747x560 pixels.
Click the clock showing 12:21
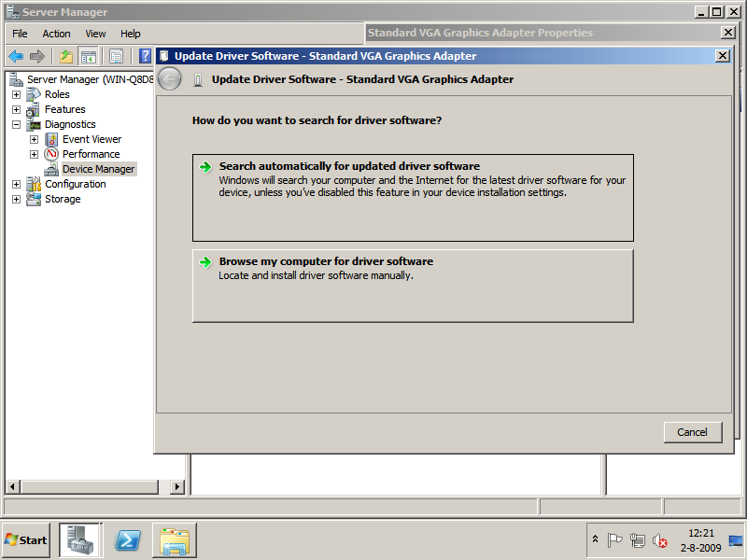[701, 533]
